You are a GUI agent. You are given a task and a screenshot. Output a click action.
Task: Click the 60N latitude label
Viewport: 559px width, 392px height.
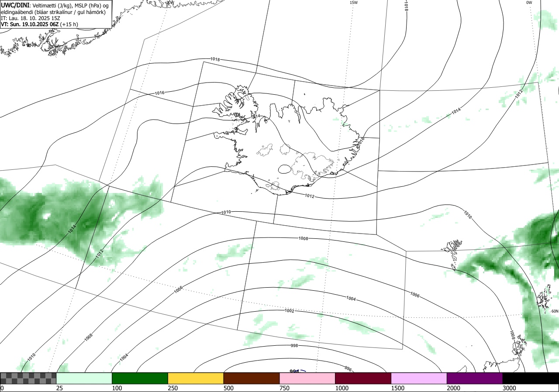pos(555,311)
